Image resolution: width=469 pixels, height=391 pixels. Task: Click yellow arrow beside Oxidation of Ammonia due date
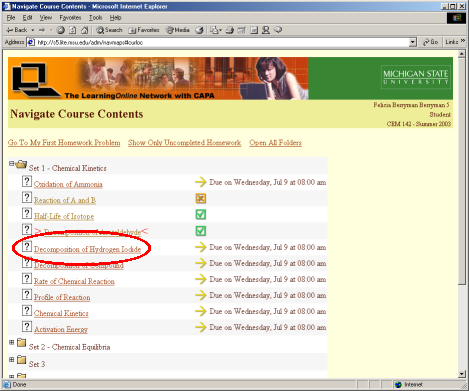tap(201, 182)
